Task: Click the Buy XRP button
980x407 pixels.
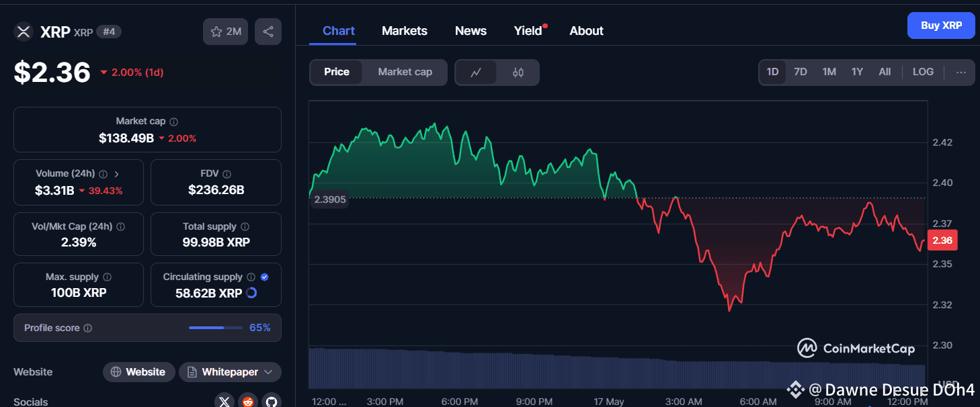Action: (941, 26)
